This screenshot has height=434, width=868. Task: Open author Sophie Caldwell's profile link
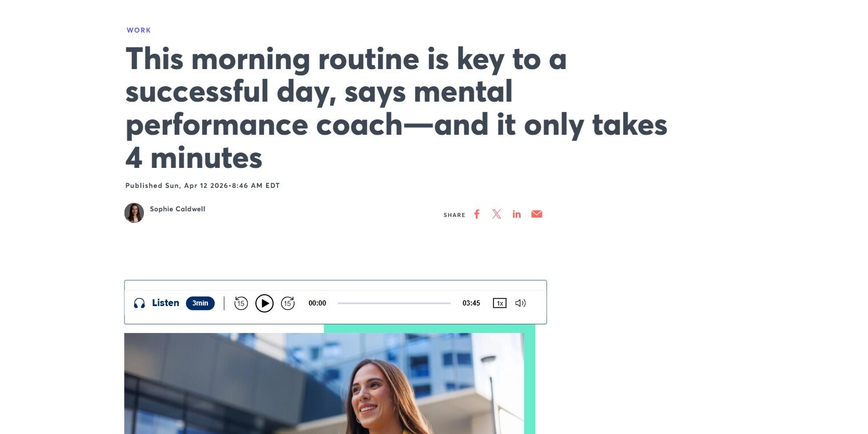tap(178, 209)
